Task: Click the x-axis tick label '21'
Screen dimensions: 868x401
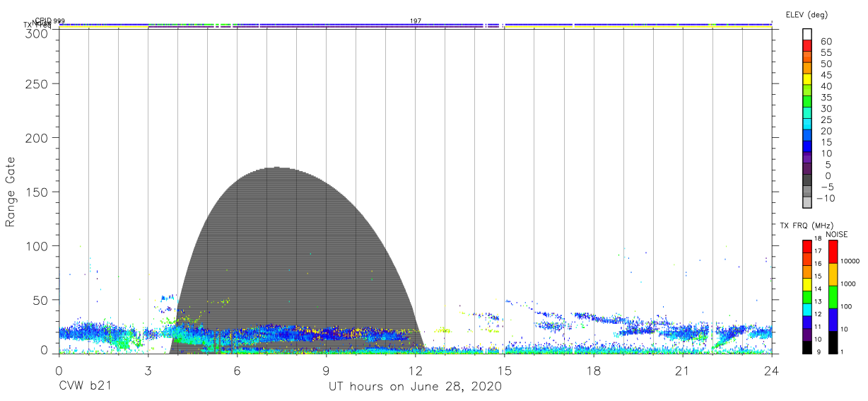Action: point(682,370)
